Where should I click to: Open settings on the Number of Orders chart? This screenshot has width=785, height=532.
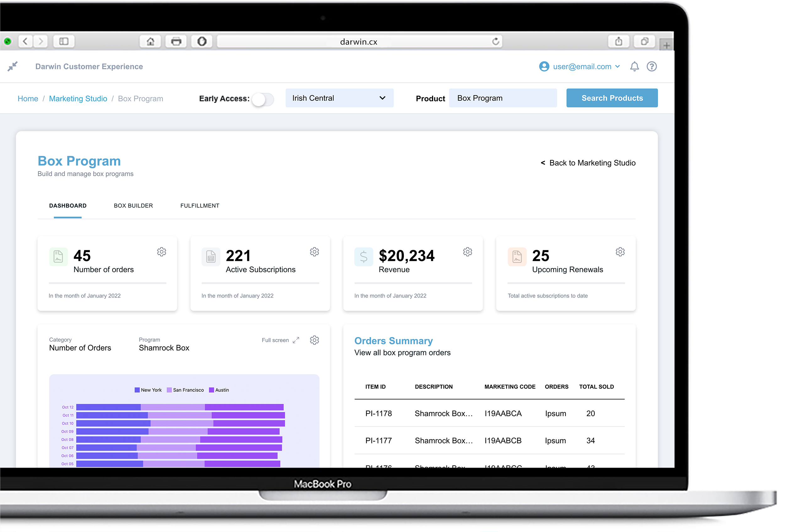point(315,340)
